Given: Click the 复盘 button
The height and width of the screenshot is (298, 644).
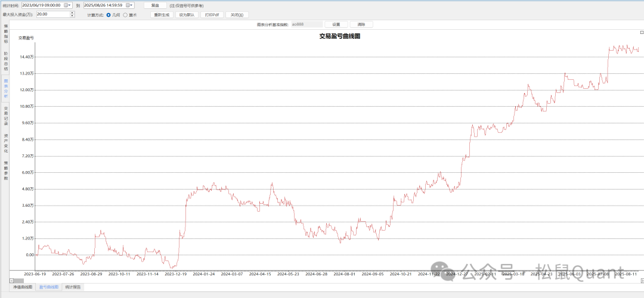Looking at the screenshot, I should coord(155,5).
